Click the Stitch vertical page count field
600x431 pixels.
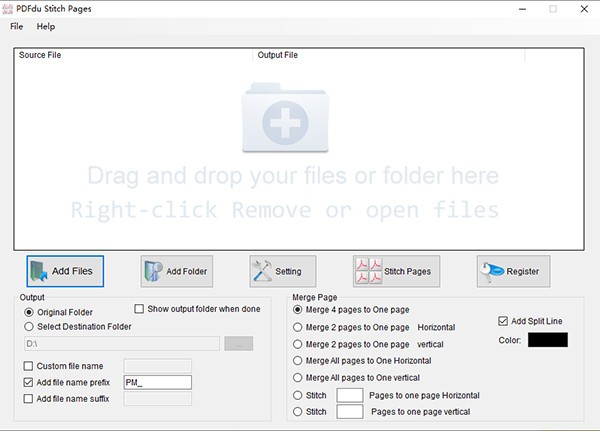pos(350,412)
